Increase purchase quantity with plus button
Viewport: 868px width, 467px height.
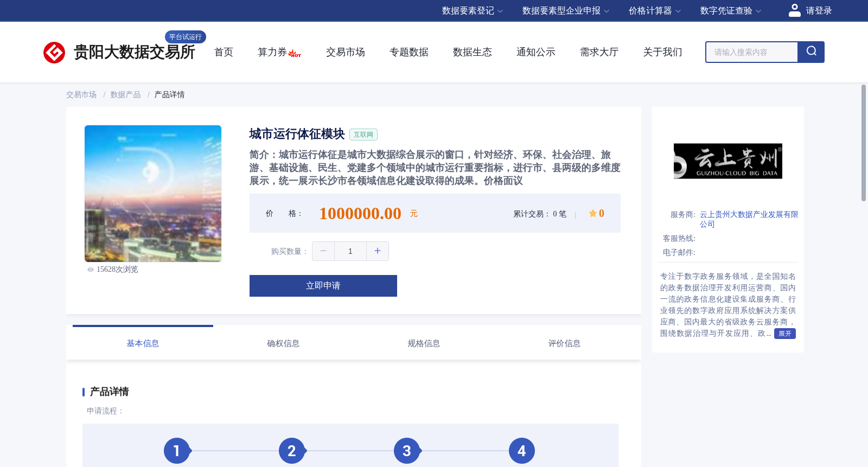pyautogui.click(x=378, y=251)
